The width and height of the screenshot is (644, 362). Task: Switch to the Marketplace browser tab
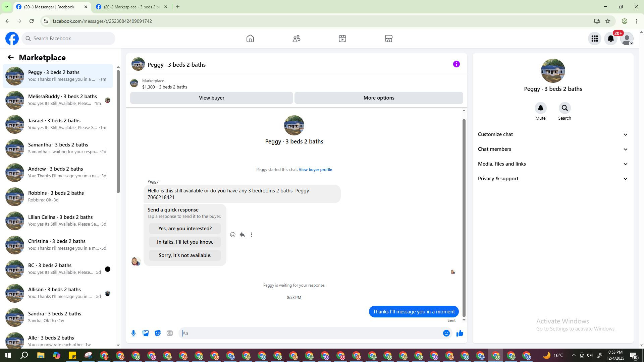pos(131,7)
